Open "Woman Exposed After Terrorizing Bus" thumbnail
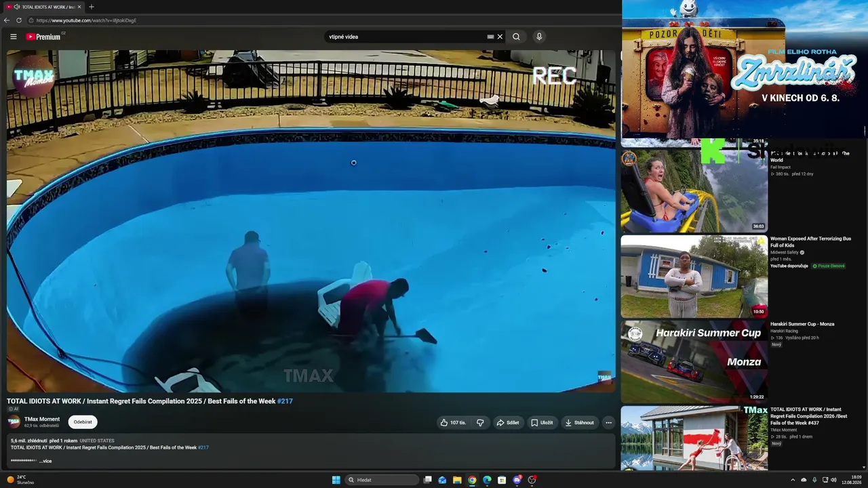This screenshot has width=868, height=488. 694,277
